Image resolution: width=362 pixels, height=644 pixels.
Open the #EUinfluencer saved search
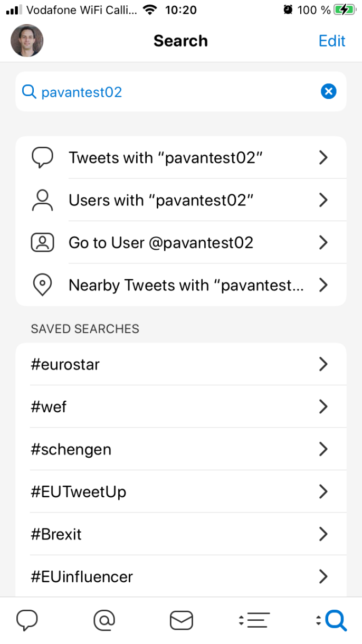coord(181,576)
